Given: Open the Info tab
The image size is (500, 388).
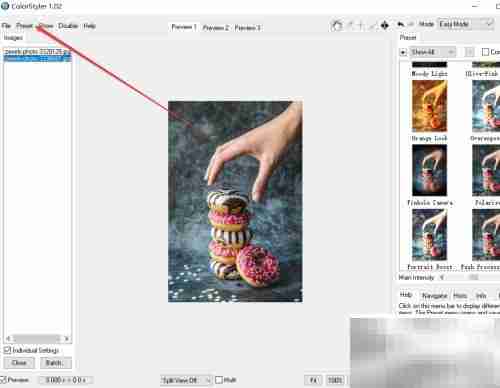Looking at the screenshot, I should (x=481, y=295).
